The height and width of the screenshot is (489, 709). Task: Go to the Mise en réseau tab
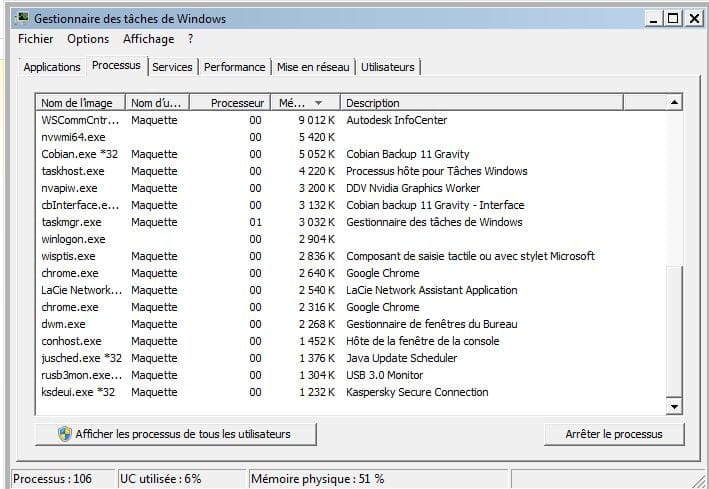point(313,67)
